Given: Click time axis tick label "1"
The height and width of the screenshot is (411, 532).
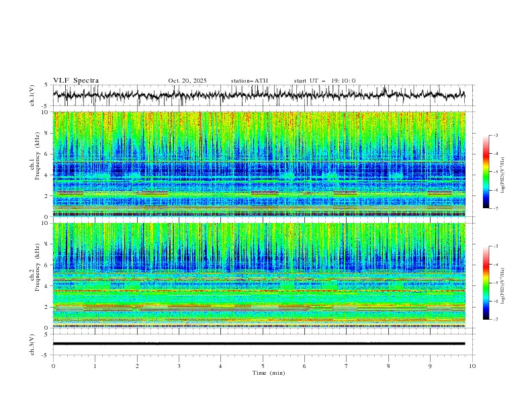Looking at the screenshot, I should [x=95, y=366].
